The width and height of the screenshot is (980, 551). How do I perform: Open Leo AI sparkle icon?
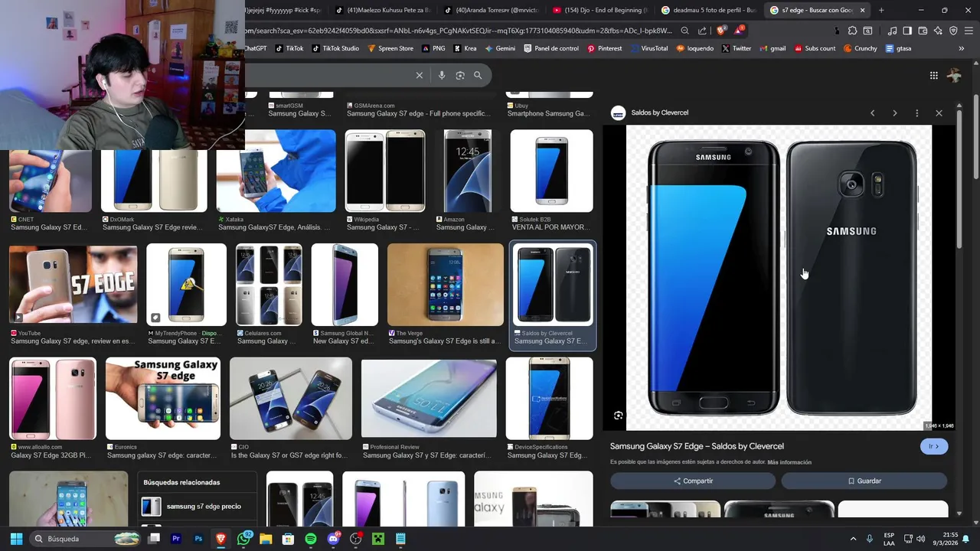pyautogui.click(x=938, y=31)
